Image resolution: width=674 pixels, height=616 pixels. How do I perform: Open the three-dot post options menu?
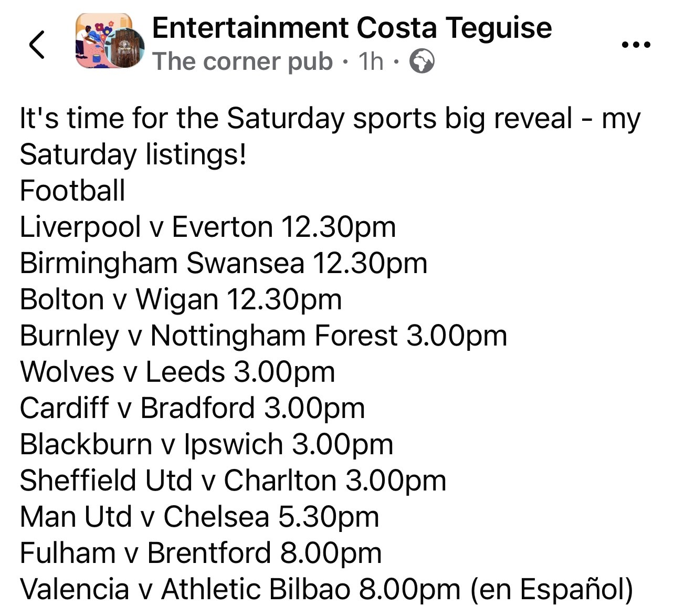636,45
